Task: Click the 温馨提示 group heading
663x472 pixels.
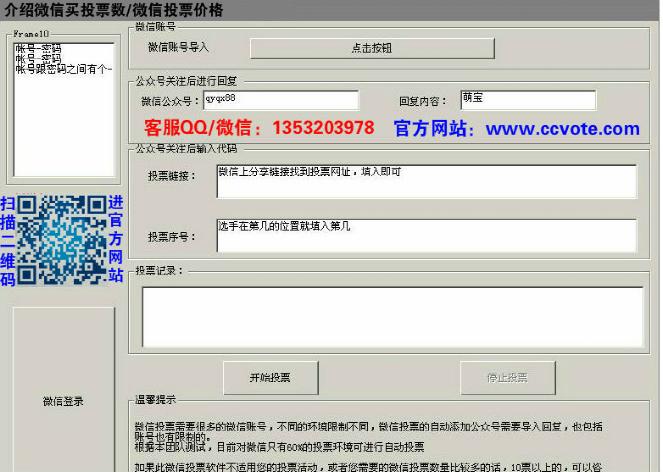Action: click(x=155, y=399)
